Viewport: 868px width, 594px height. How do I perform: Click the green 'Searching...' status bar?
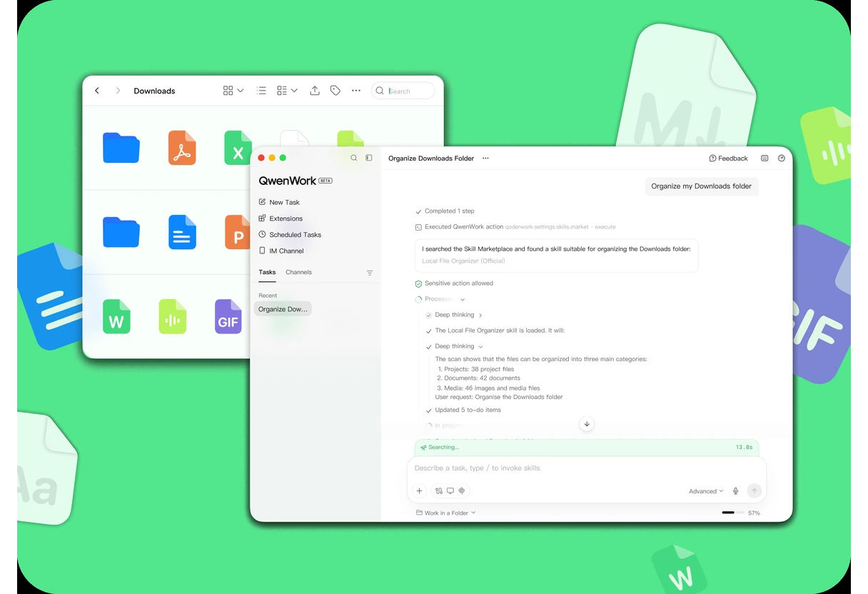pos(587,448)
